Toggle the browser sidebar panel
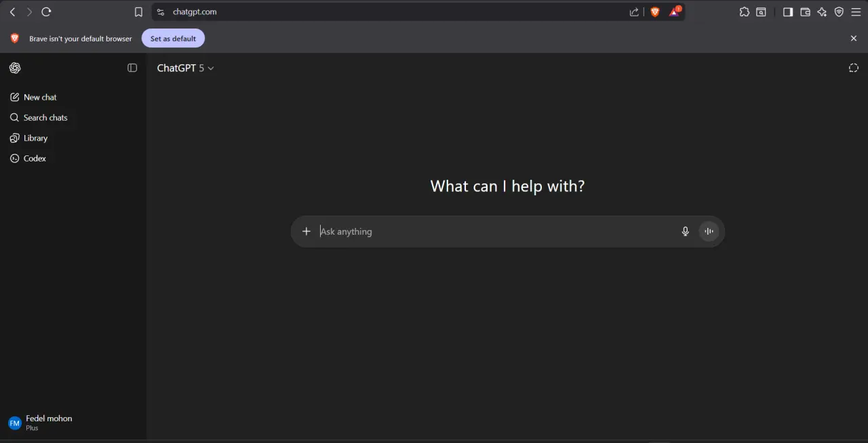This screenshot has height=443, width=868. pos(788,12)
